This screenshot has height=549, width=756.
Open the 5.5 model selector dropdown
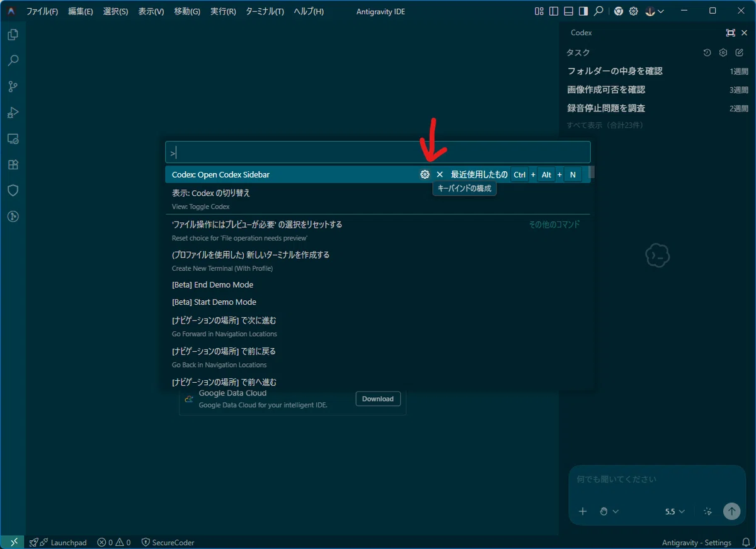[x=675, y=511]
